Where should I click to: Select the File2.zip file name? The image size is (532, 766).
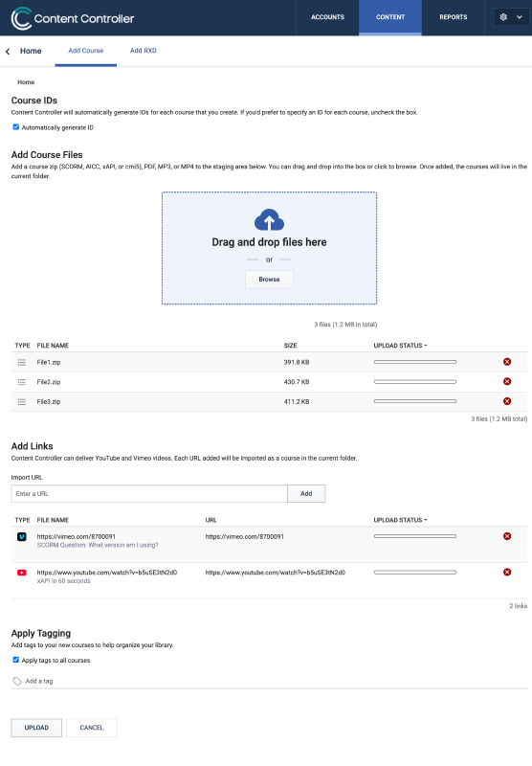point(49,382)
